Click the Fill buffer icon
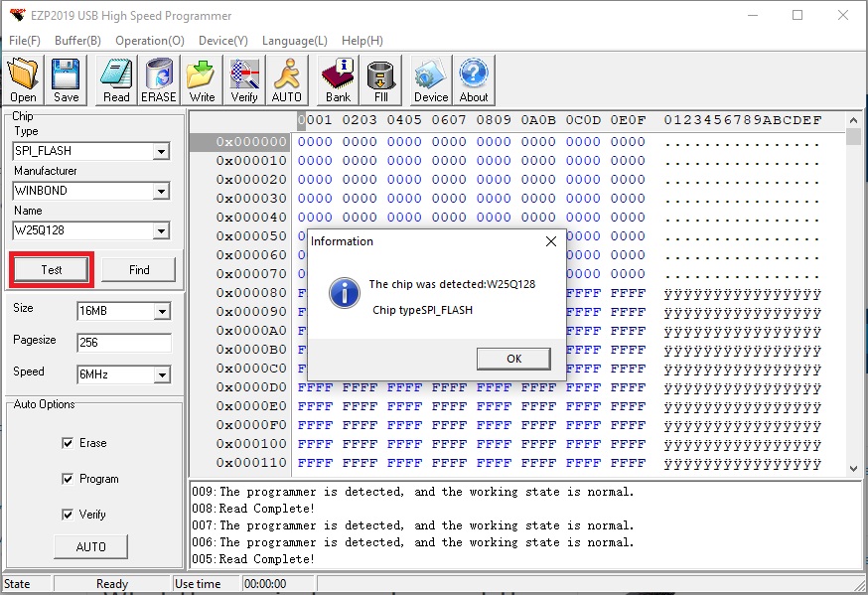 (381, 79)
